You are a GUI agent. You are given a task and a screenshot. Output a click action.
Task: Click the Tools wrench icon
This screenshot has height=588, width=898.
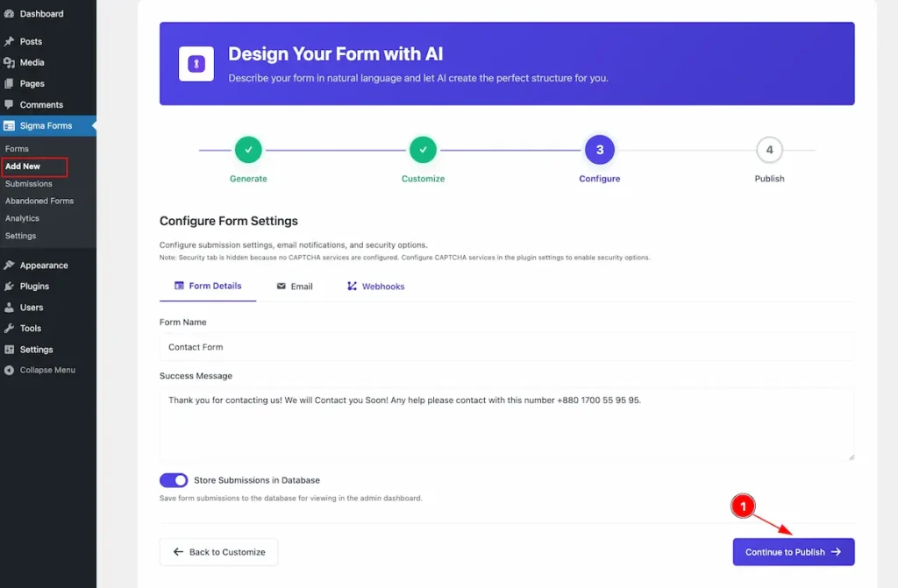9,328
